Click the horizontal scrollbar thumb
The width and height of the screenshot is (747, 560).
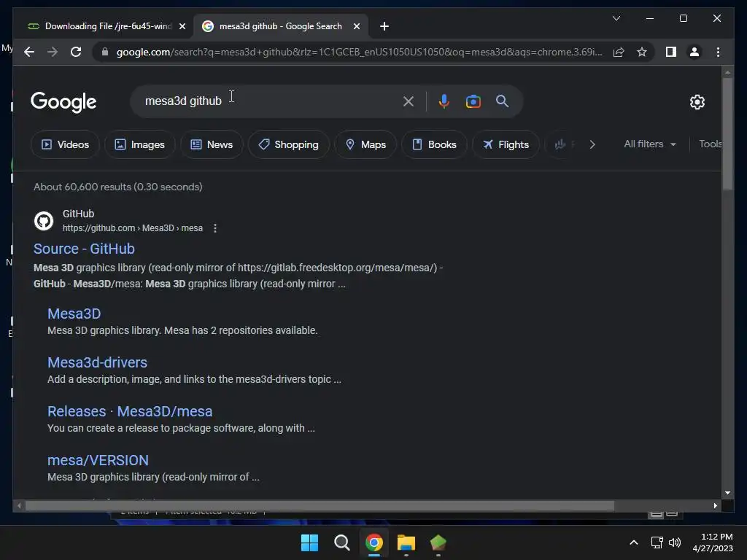320,506
